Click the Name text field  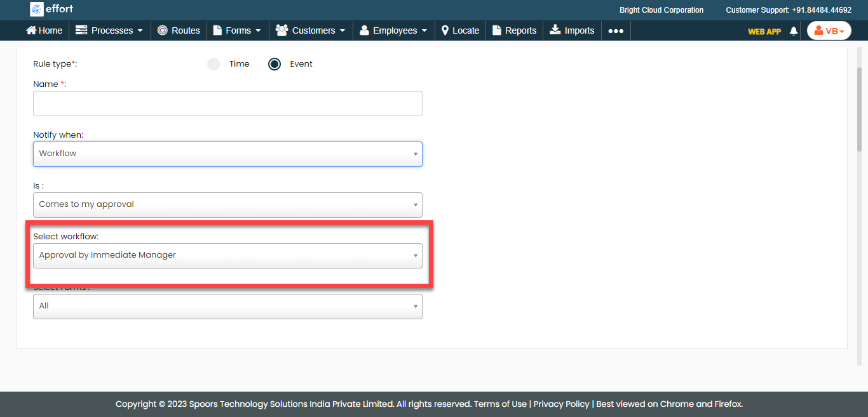click(227, 103)
